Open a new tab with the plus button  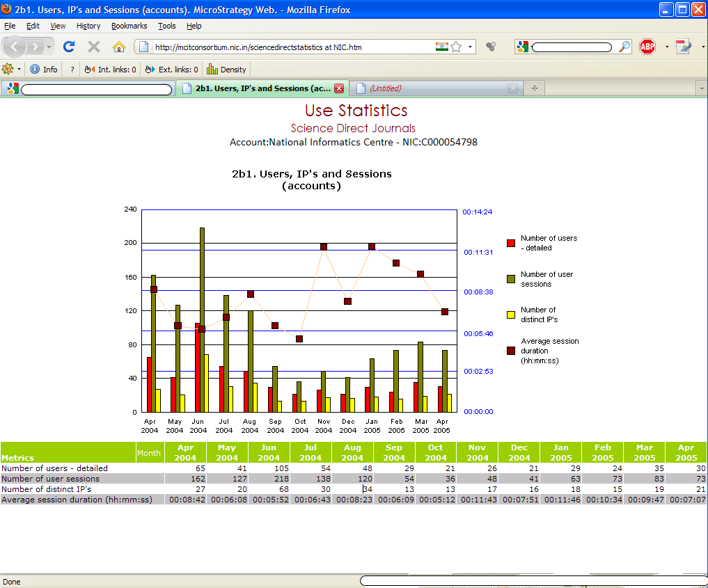(535, 88)
